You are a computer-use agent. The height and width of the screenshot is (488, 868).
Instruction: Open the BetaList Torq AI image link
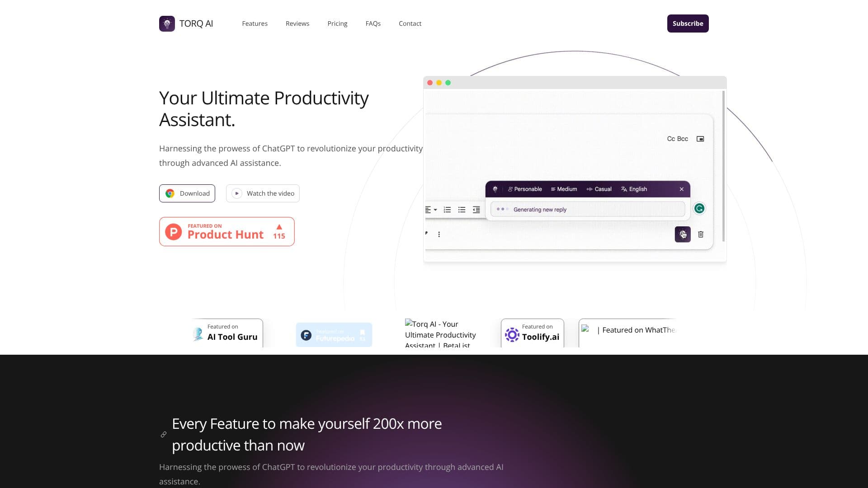[440, 334]
